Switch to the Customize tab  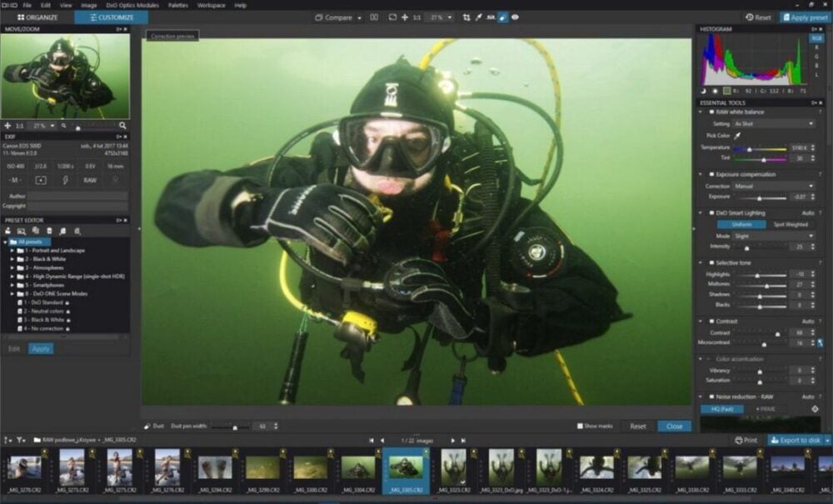coord(111,17)
